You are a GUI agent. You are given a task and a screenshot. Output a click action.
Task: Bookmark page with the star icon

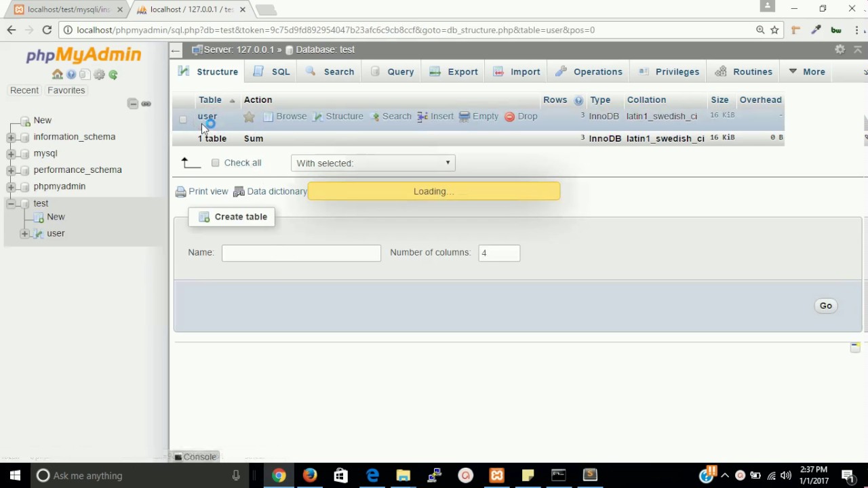point(774,30)
